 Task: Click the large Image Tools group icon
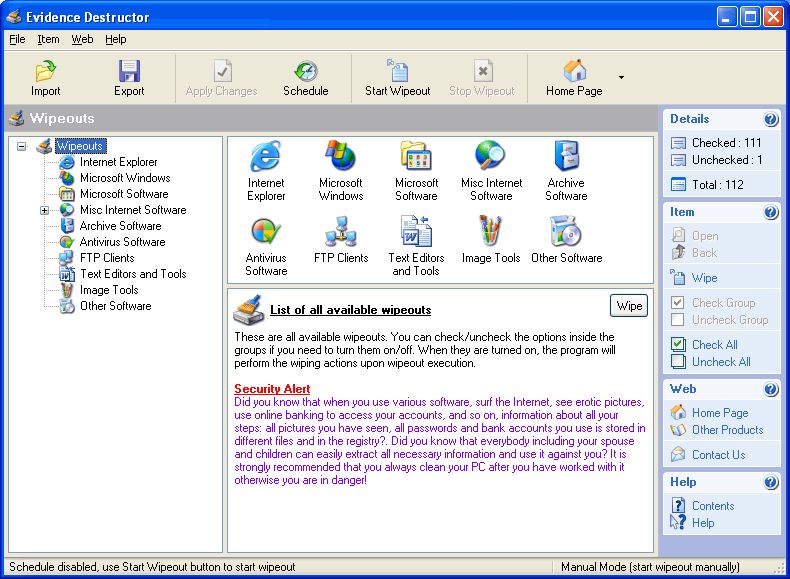coord(491,231)
